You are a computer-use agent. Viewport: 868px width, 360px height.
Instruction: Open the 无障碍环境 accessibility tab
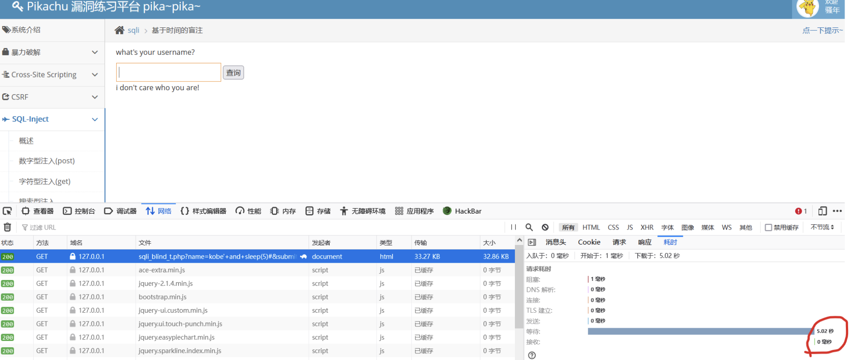363,211
